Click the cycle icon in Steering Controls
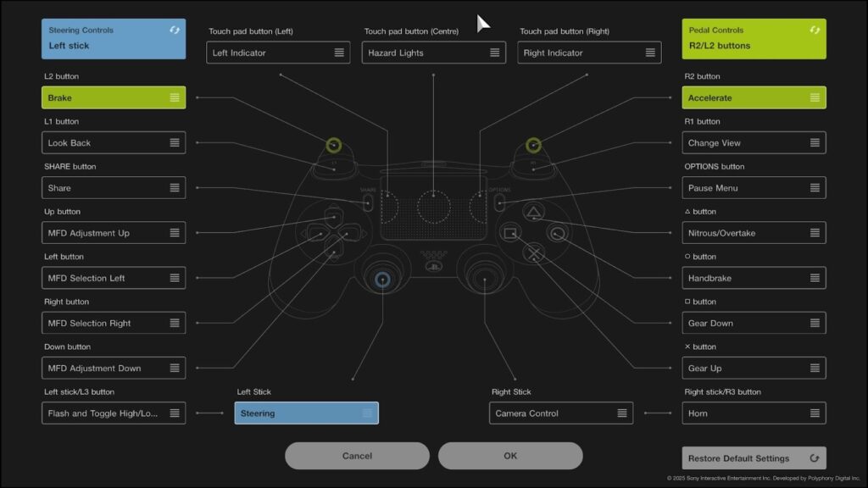 (175, 30)
